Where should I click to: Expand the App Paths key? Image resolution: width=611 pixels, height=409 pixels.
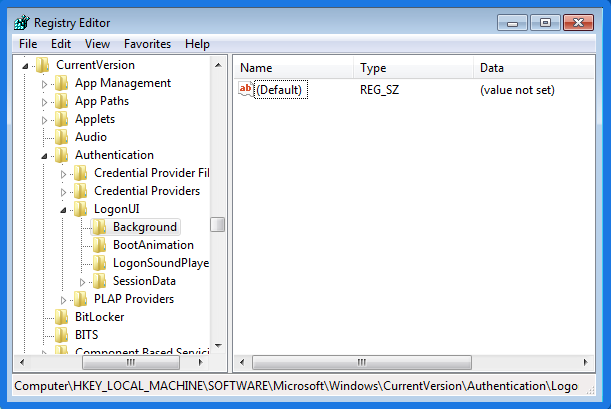click(44, 102)
